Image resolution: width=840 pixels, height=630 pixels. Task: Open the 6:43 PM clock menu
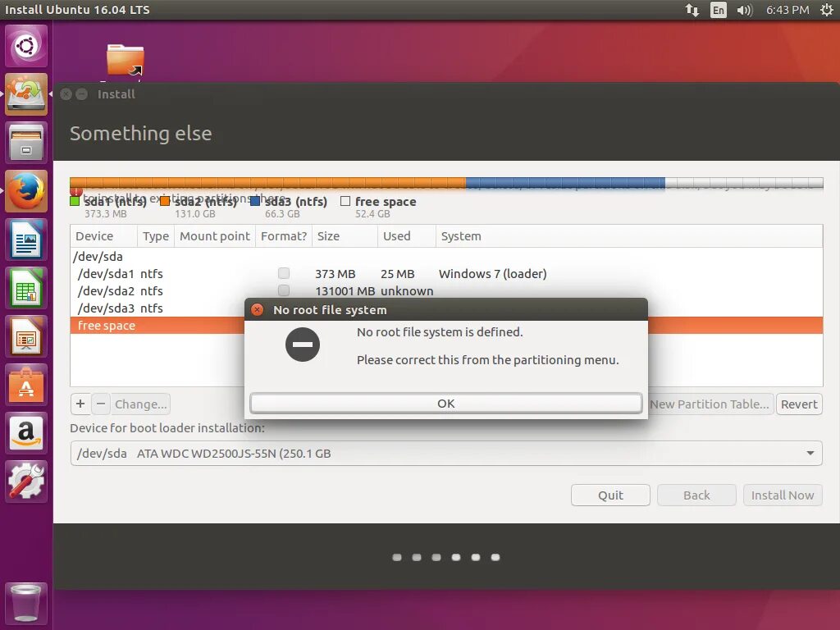787,10
